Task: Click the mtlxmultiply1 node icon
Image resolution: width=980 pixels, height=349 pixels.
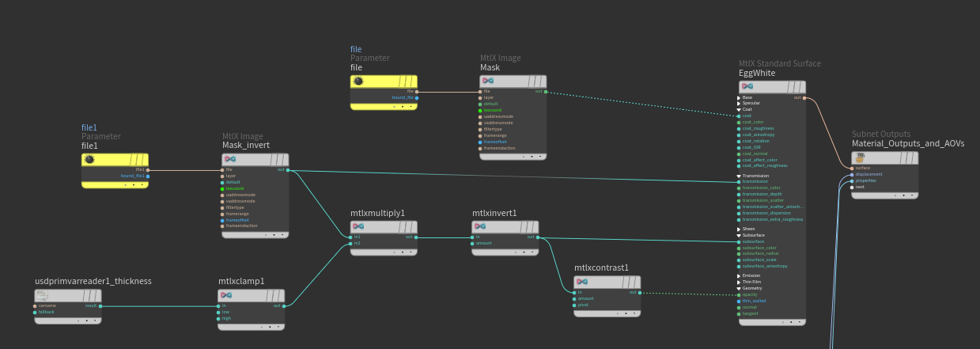Action: 359,227
